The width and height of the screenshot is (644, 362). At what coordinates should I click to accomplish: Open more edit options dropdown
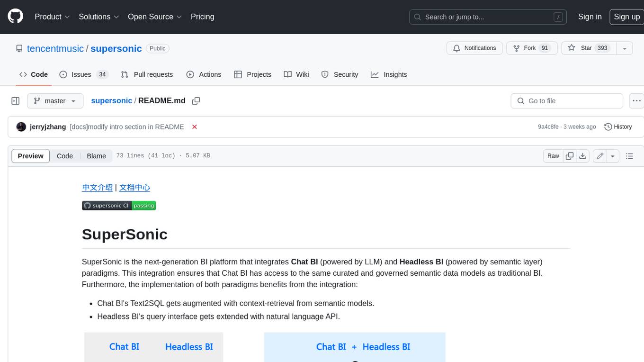pos(613,156)
